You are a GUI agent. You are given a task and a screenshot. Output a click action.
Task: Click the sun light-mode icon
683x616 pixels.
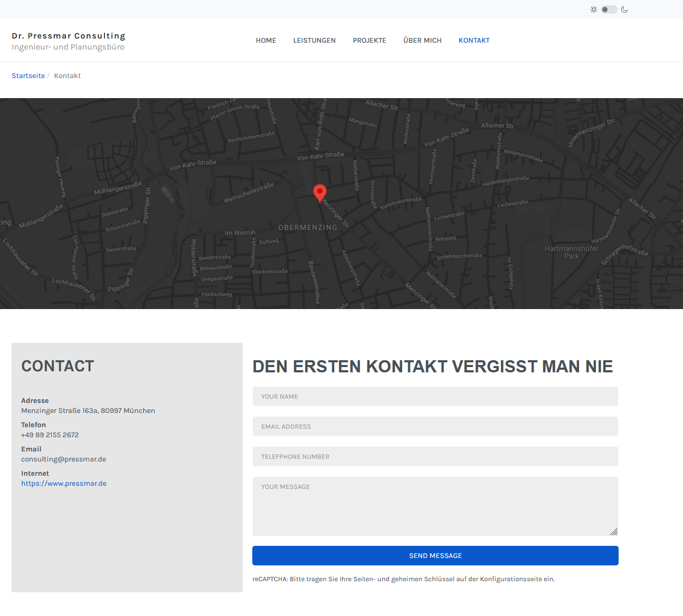pyautogui.click(x=594, y=9)
